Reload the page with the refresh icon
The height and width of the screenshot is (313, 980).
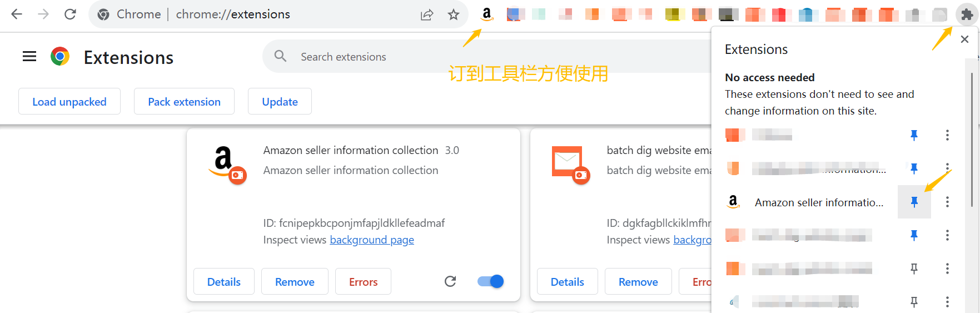click(70, 14)
